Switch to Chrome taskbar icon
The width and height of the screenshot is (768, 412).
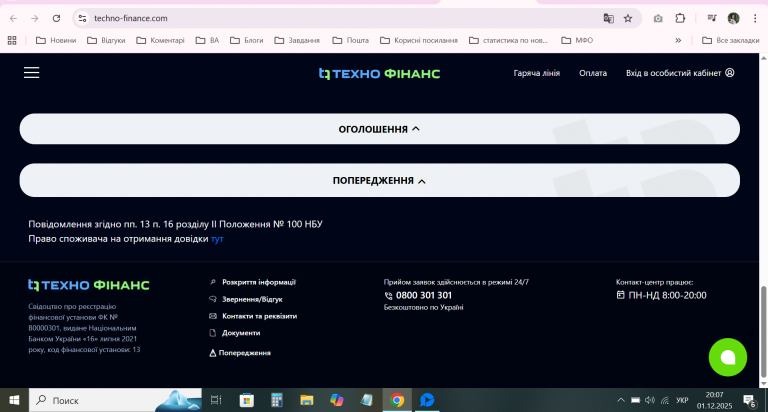397,400
